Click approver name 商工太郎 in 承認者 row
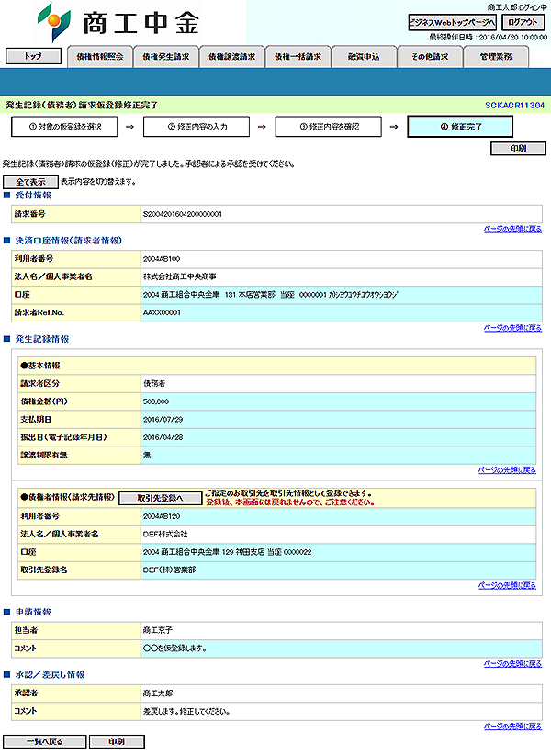The height and width of the screenshot is (756, 551). pyautogui.click(x=158, y=694)
